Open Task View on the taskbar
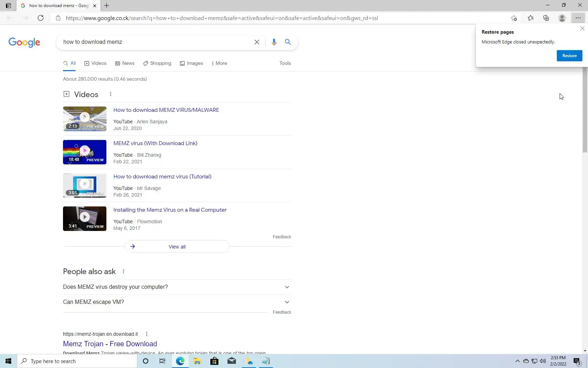 (x=162, y=361)
